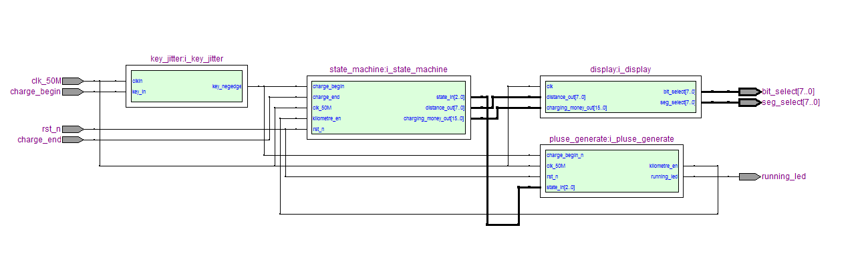Select the running_led output pin symbol
868x264 pixels.
pos(750,176)
